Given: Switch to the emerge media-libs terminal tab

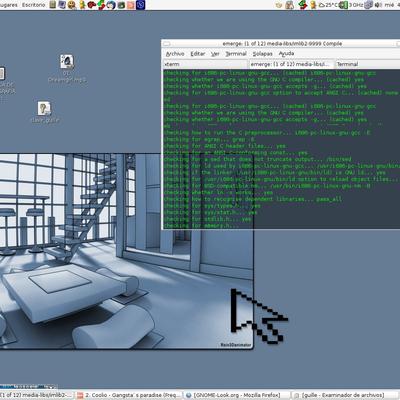Looking at the screenshot, I should 291,64.
